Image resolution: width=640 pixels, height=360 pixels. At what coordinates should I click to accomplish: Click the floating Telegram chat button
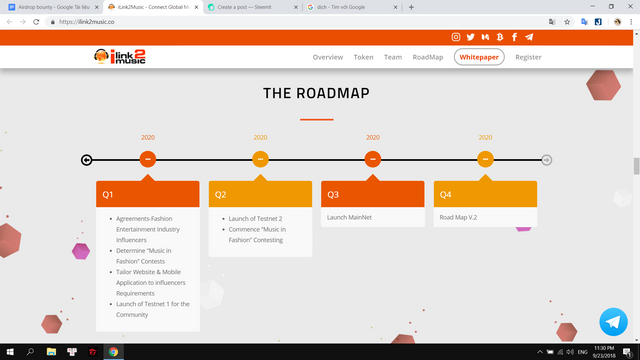point(613,322)
